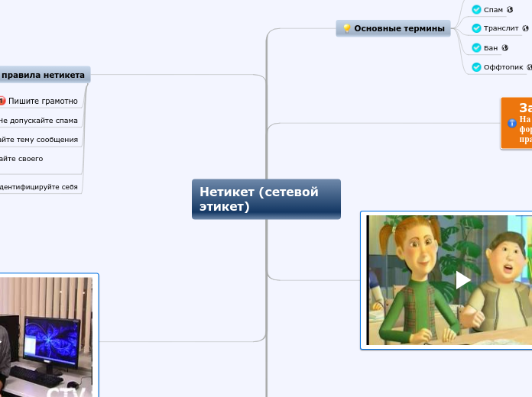Screen dimensions: 532x397
Task: Toggle the checkmark icon beside Транслит
Action: coord(476,28)
